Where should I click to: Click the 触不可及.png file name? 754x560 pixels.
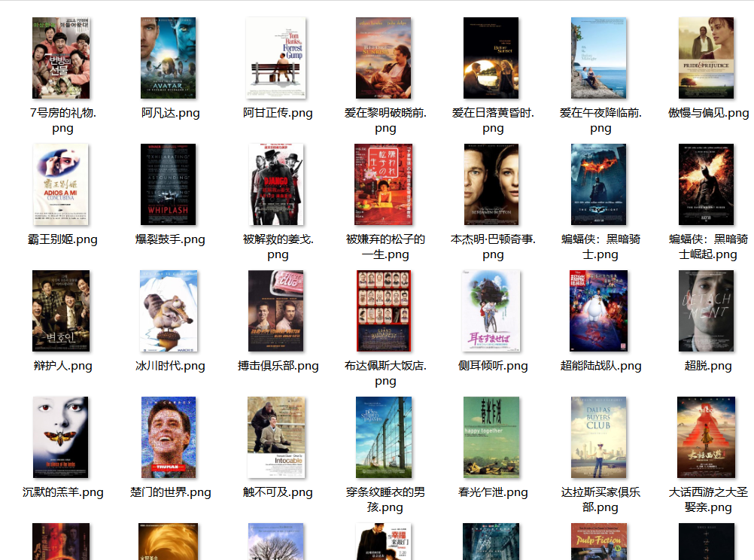tap(278, 492)
